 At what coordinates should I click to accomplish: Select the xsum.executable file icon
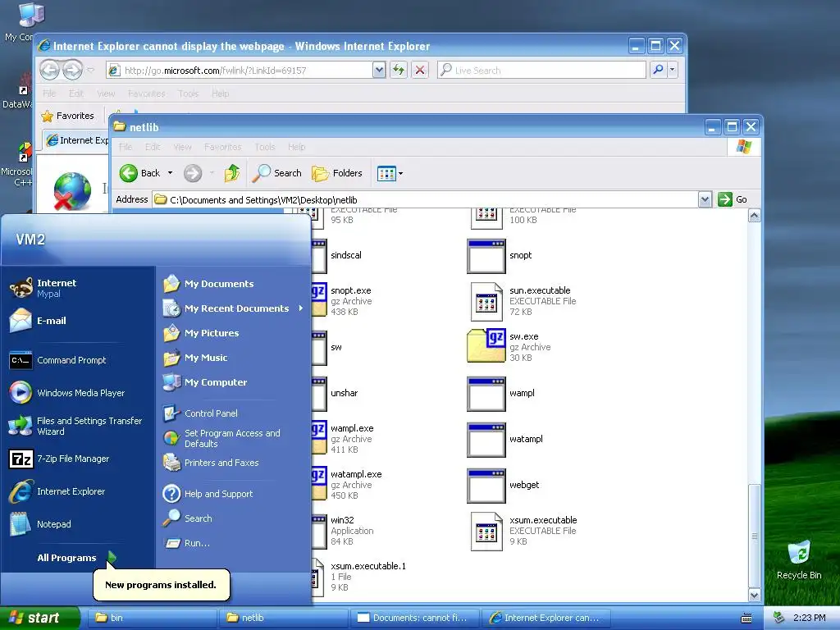click(486, 531)
